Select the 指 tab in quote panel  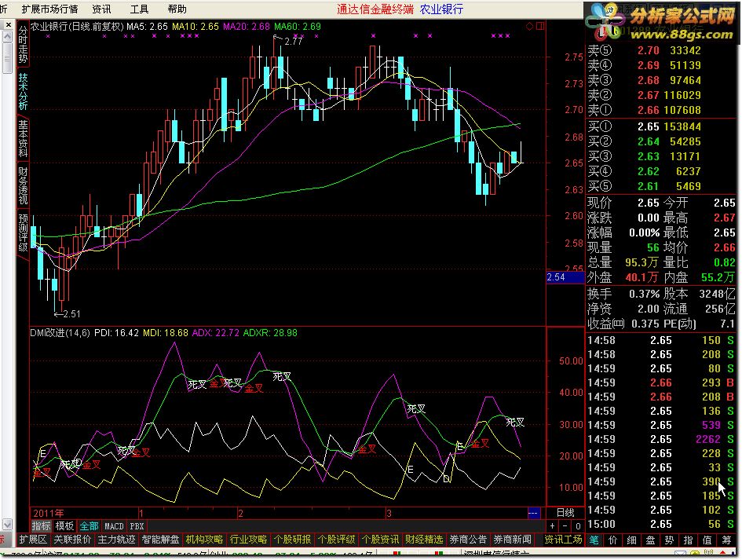pyautogui.click(x=688, y=540)
